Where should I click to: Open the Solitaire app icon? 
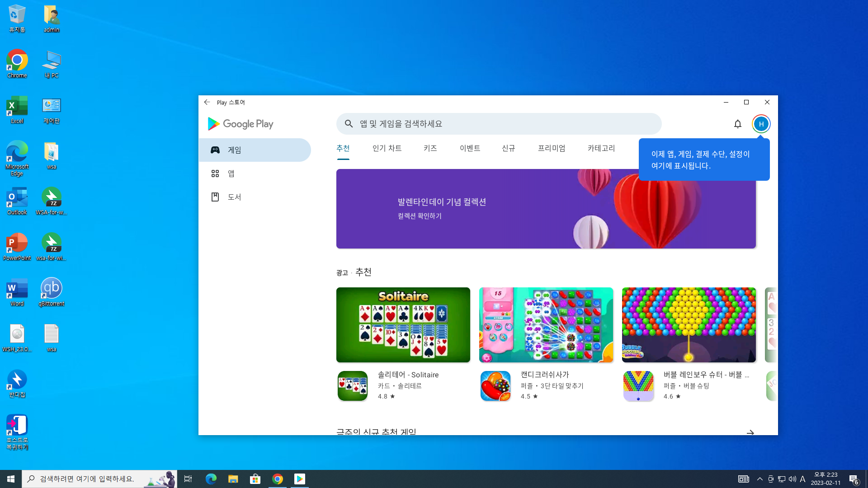[353, 386]
